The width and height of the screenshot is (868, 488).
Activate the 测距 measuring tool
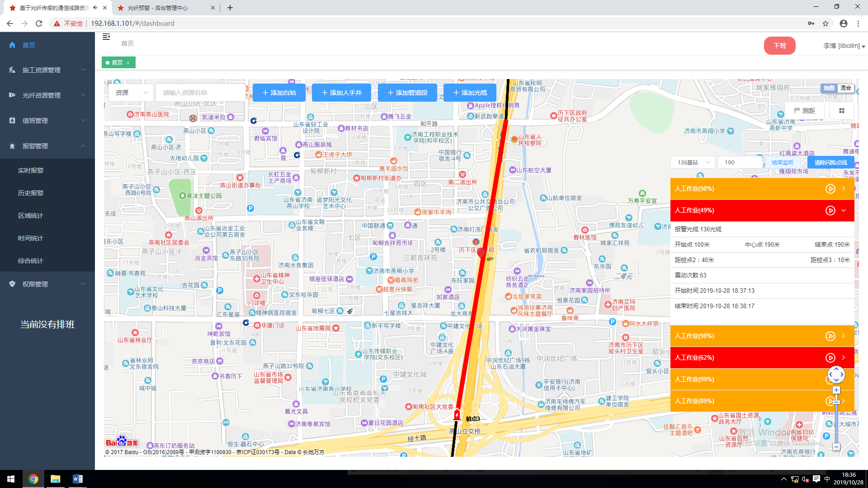click(x=805, y=111)
